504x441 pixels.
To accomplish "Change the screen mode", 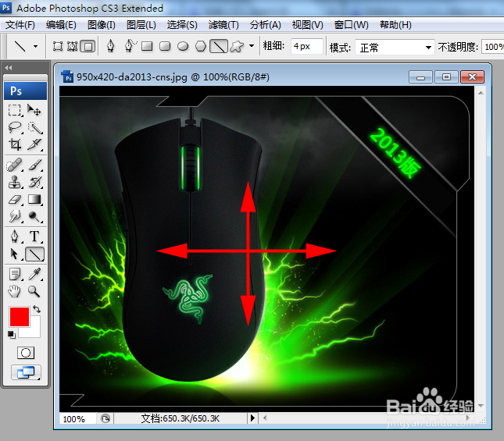I will click(x=26, y=372).
